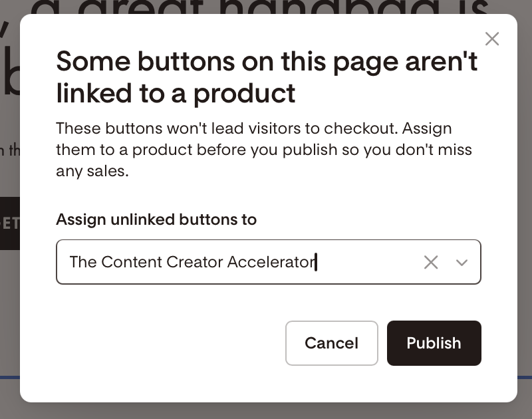Select the 'Assign unlinked buttons to' label

point(156,219)
